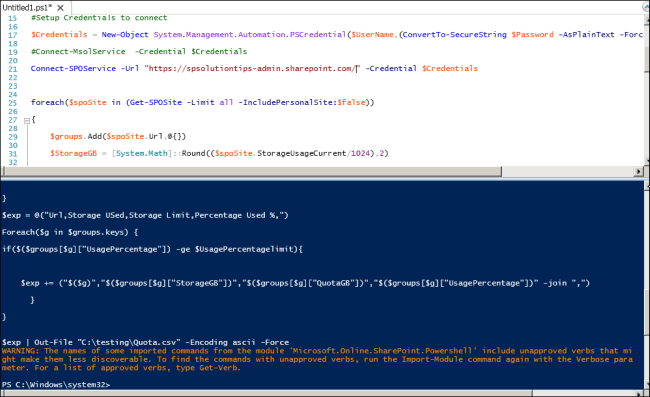Click line number 21 in the gutter
Image resolution: width=650 pixels, height=397 pixels.
coord(13,69)
